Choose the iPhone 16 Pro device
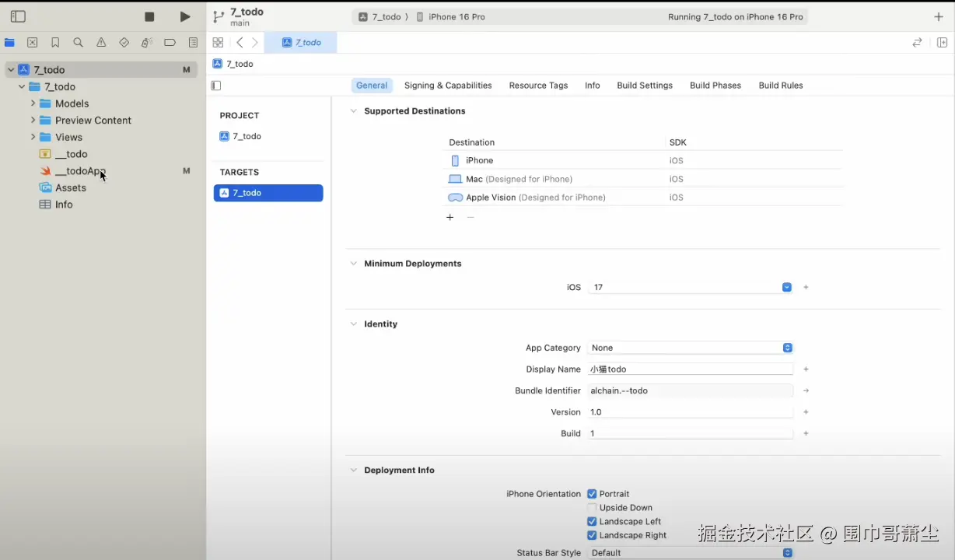The height and width of the screenshot is (560, 955). click(451, 17)
